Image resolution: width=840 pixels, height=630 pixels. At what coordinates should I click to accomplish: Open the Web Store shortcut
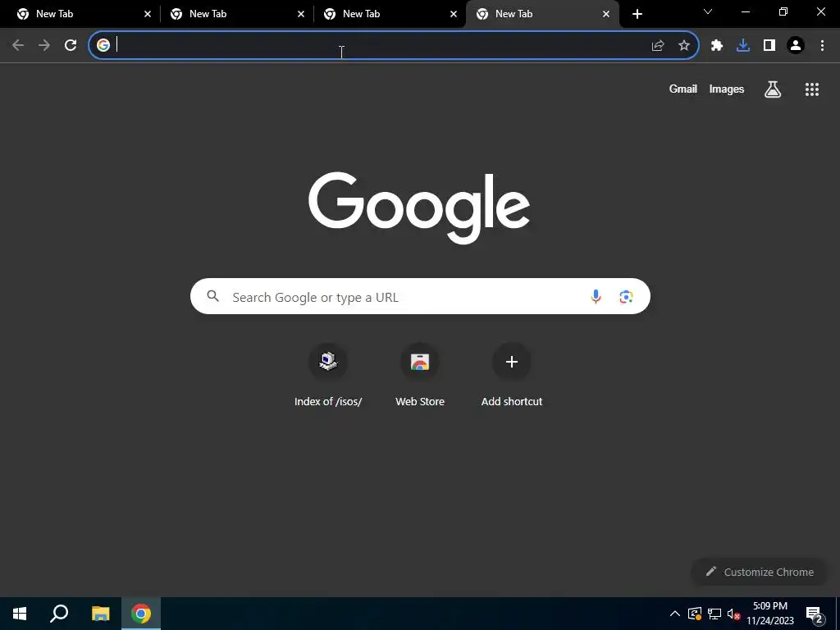[420, 375]
